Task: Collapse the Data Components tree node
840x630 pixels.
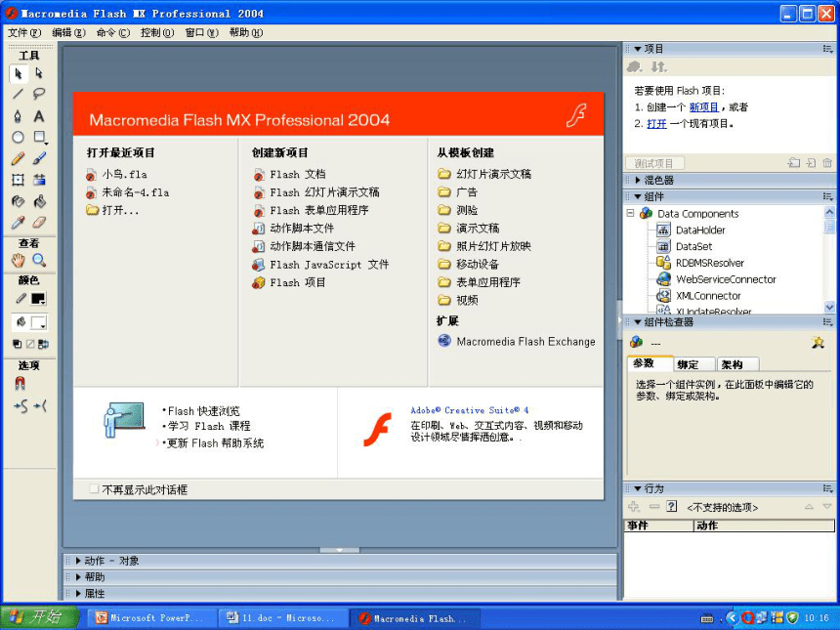Action: click(631, 213)
